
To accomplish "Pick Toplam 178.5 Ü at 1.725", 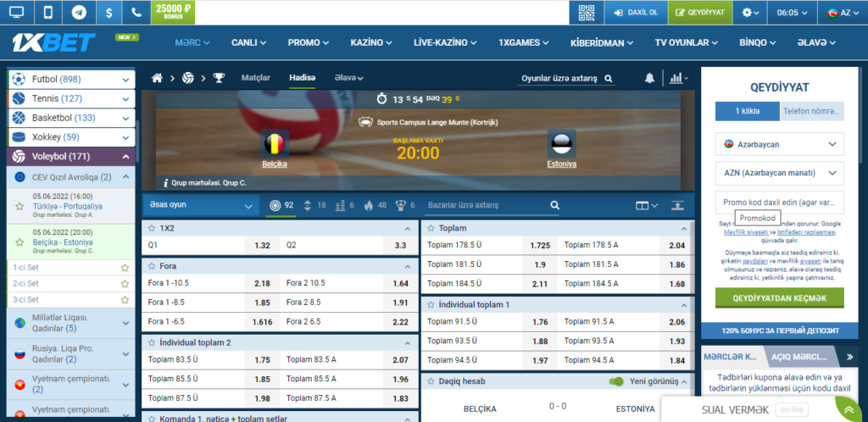I will [x=540, y=246].
